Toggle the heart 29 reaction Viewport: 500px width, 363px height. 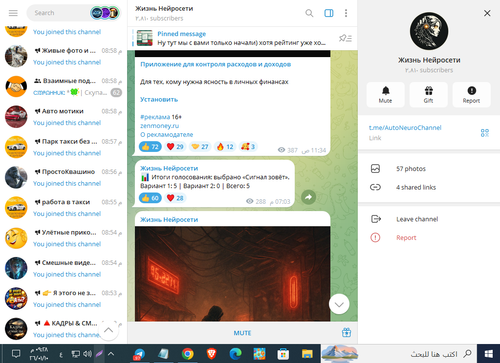tap(175, 147)
